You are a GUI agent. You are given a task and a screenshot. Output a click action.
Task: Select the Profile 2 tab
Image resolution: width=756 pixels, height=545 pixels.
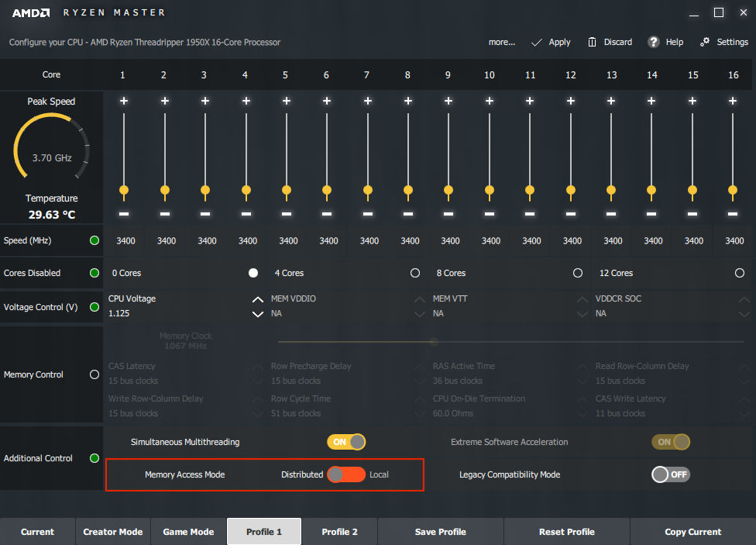(x=340, y=532)
